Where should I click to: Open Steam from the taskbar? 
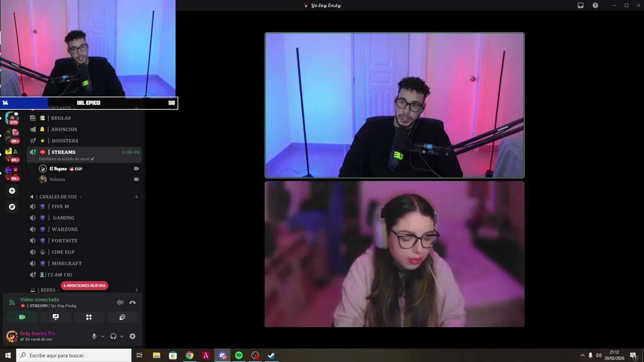coord(271,355)
